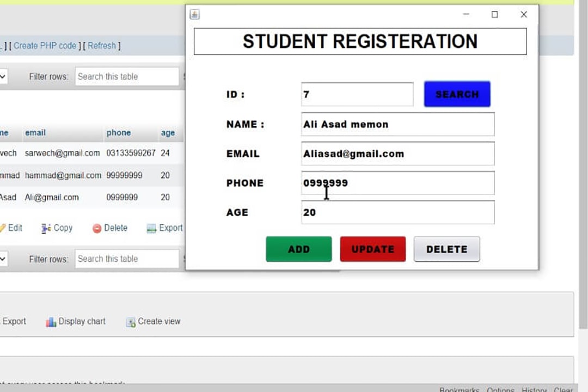Click the Refresh link

pyautogui.click(x=102, y=46)
